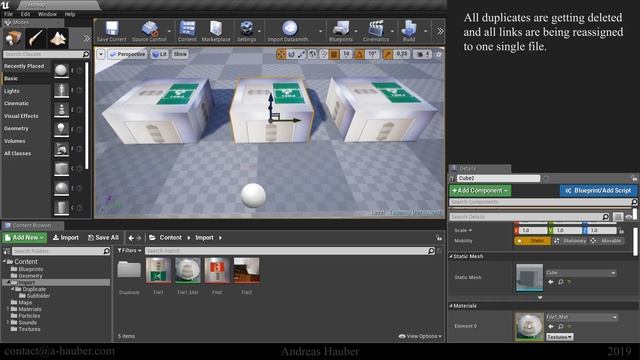Open the Filters dropdown
This screenshot has width=640, height=360.
129,251
